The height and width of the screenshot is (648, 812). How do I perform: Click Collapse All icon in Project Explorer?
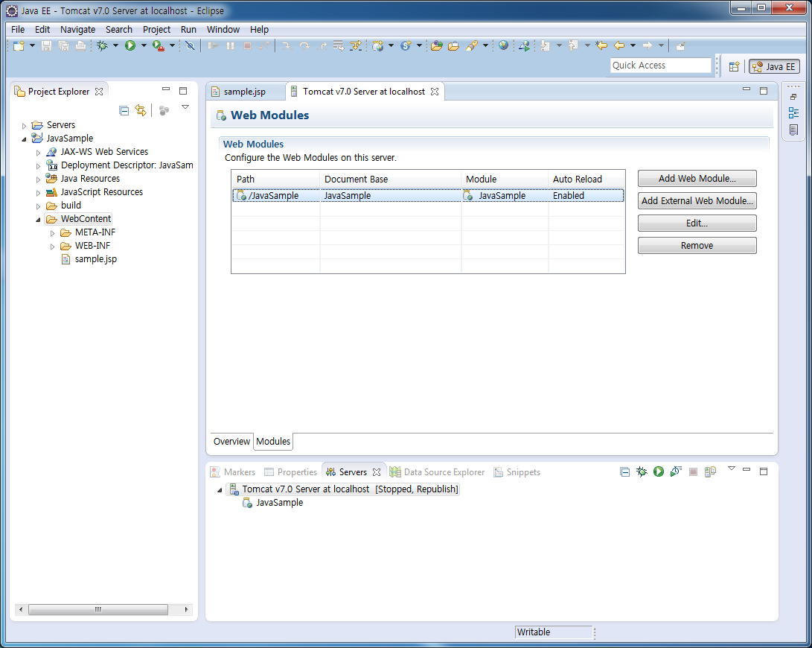click(x=124, y=110)
